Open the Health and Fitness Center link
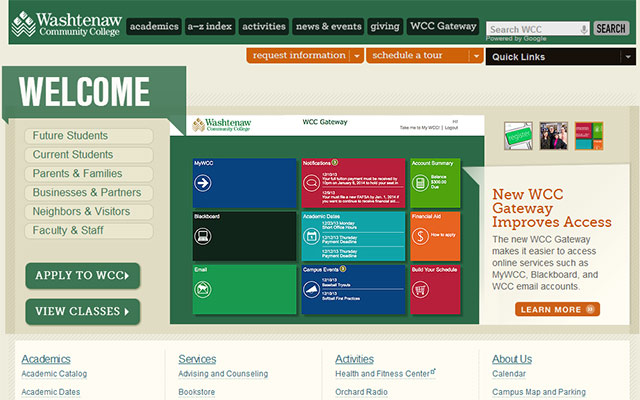This screenshot has width=640, height=400. pos(382,374)
